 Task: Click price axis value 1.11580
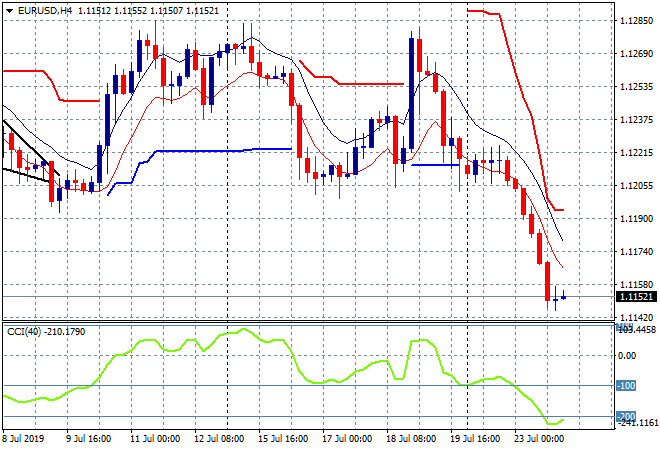tap(637, 285)
